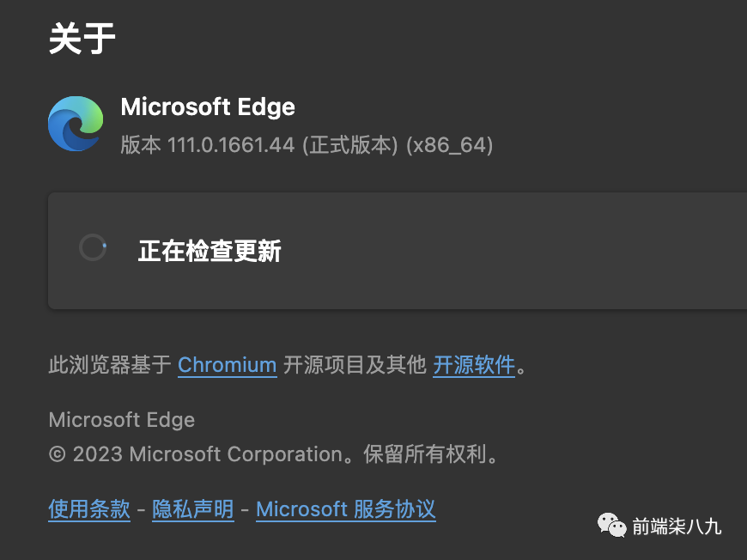Click the 此浏览器基于 text
This screenshot has width=747, height=560.
(110, 365)
